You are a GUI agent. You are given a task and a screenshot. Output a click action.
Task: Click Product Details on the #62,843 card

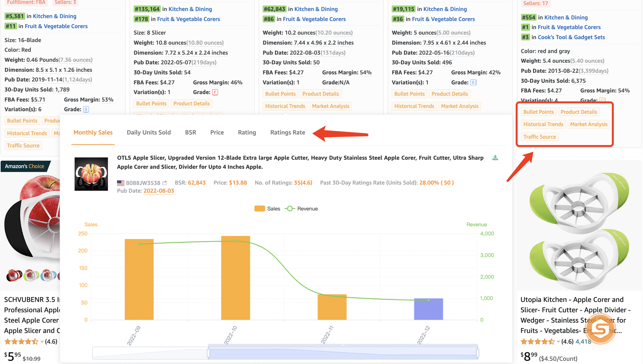click(x=321, y=94)
